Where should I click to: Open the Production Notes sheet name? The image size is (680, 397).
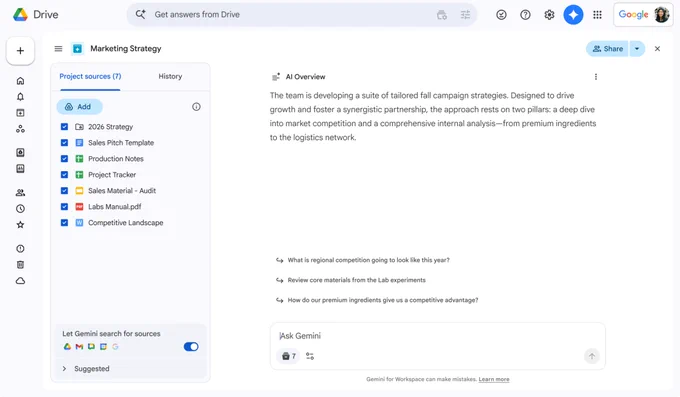(x=116, y=159)
